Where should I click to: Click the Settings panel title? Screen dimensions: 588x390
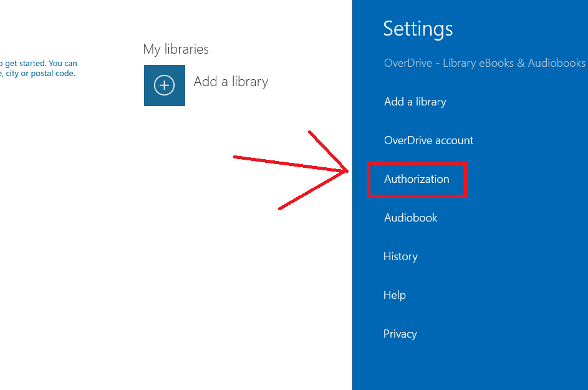(418, 29)
